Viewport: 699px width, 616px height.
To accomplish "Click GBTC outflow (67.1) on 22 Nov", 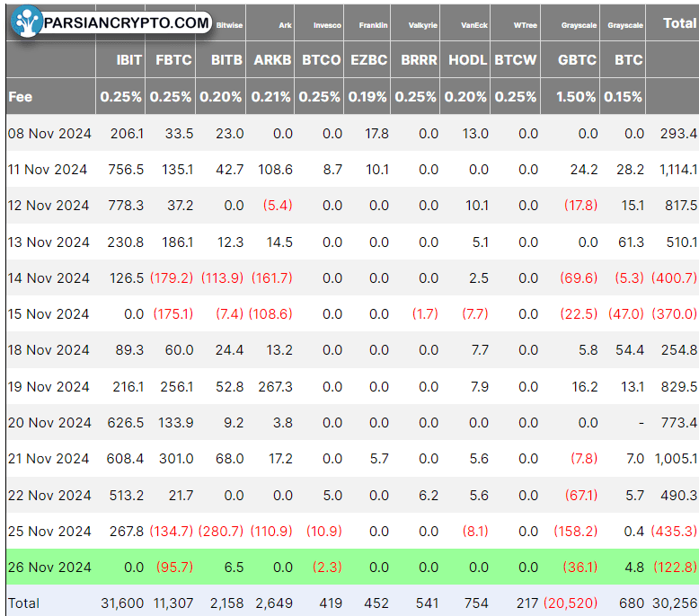I will [x=581, y=496].
